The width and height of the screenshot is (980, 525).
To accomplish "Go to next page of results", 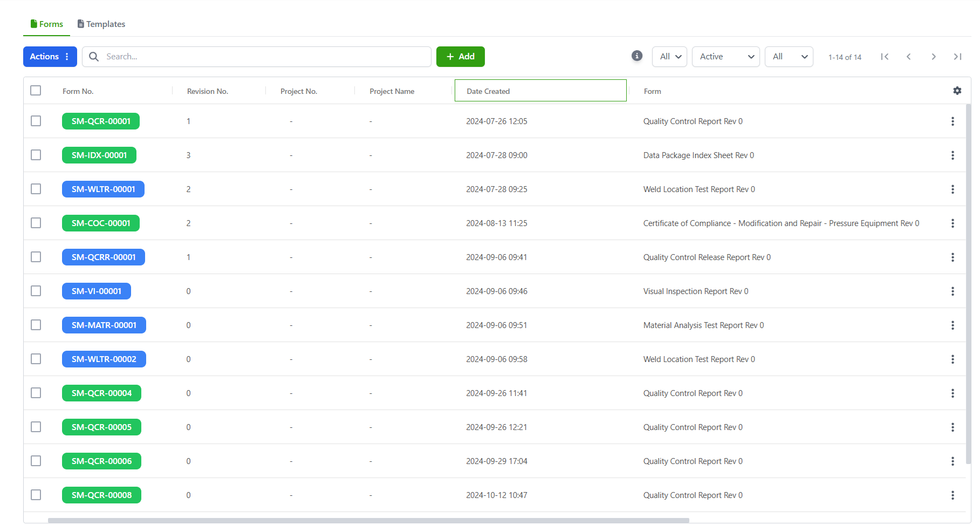I will point(934,57).
